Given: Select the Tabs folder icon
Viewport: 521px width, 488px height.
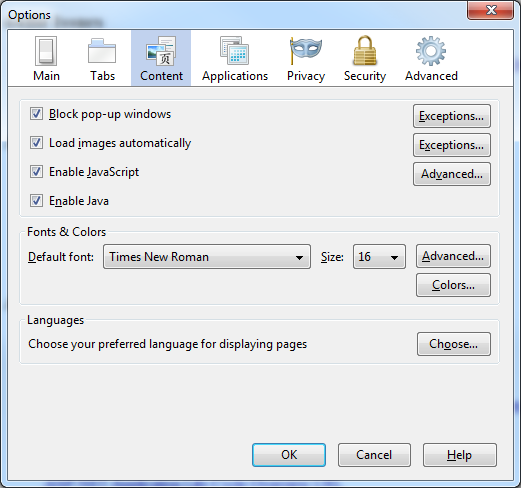Looking at the screenshot, I should (x=102, y=51).
